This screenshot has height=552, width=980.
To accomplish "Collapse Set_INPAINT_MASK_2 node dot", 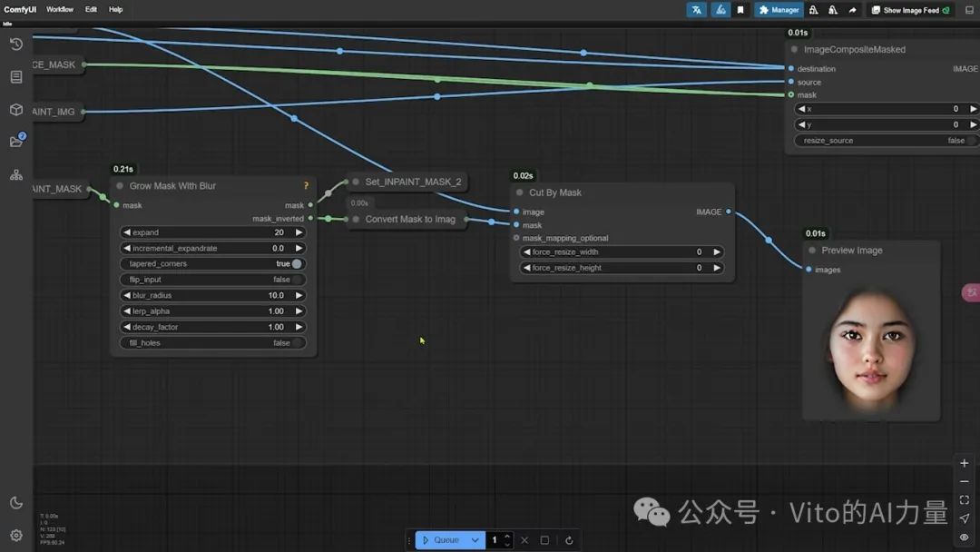I will click(356, 182).
